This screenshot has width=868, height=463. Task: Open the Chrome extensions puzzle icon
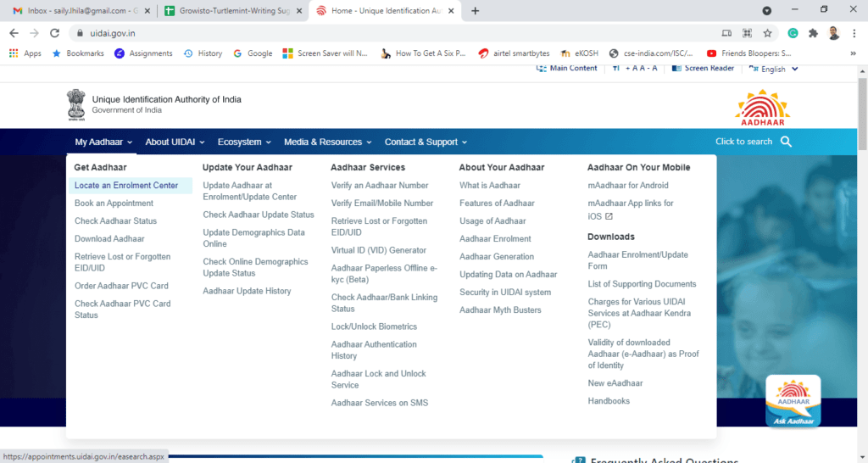pyautogui.click(x=813, y=33)
